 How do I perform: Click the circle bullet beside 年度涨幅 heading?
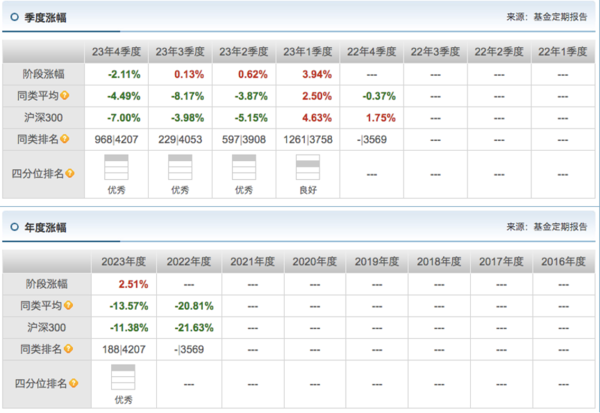(15, 227)
